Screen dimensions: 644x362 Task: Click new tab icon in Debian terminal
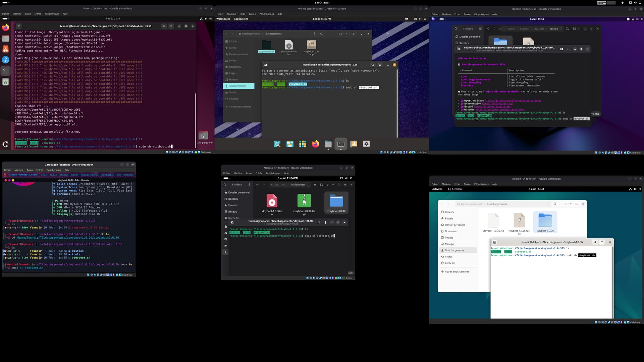(494, 242)
